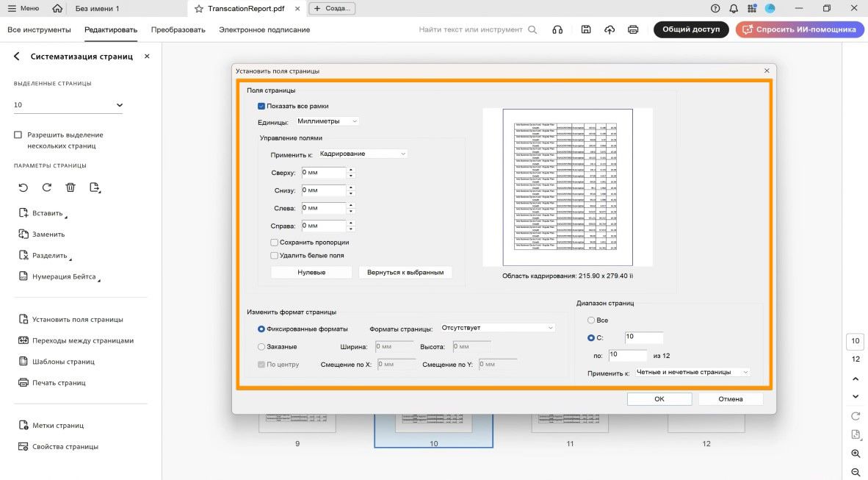
Task: Click the headphones read-aloud icon
Action: (x=557, y=29)
